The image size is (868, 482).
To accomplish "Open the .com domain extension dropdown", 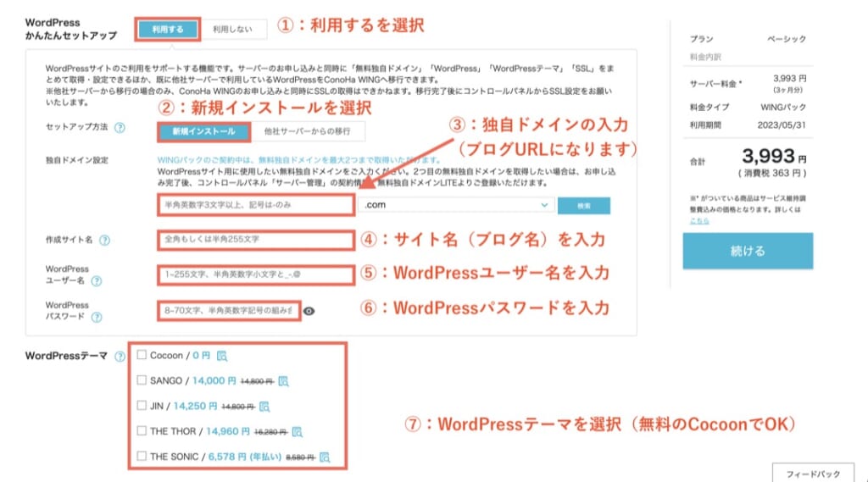I will coord(456,205).
